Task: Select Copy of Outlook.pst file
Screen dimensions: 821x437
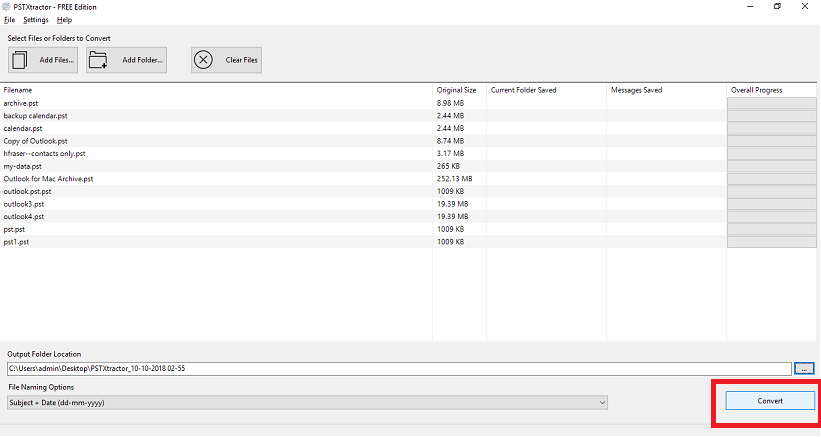Action: point(36,141)
